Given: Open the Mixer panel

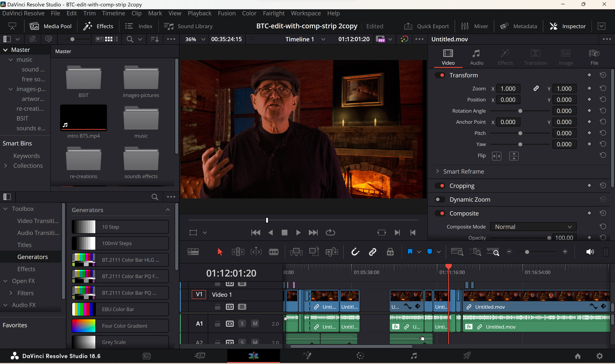Looking at the screenshot, I should point(475,26).
